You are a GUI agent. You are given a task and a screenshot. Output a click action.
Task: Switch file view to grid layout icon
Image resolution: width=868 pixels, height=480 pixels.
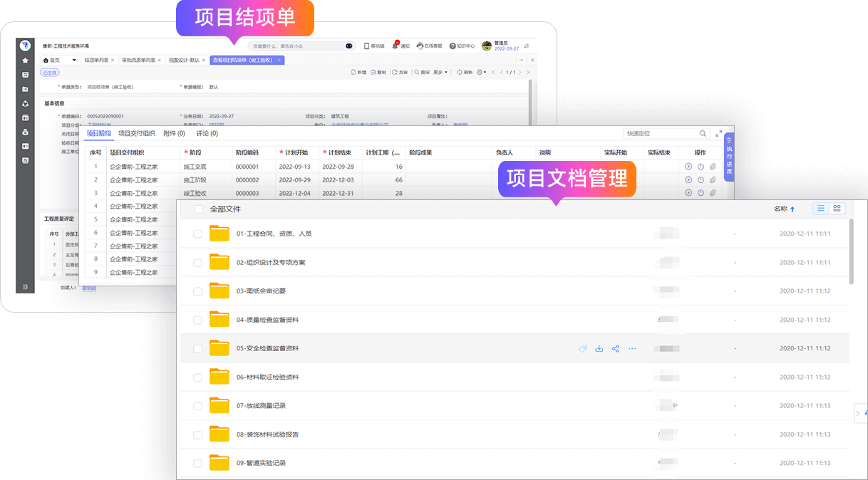coord(837,209)
